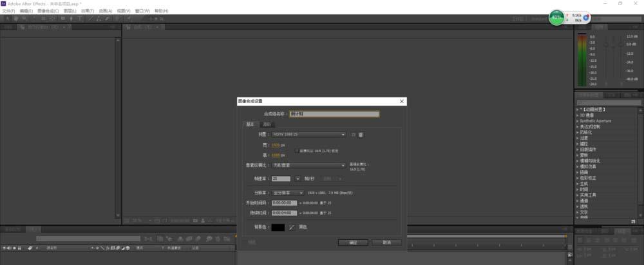644x265 pixels.
Task: Open the 效果(T) menu
Action: [87, 11]
